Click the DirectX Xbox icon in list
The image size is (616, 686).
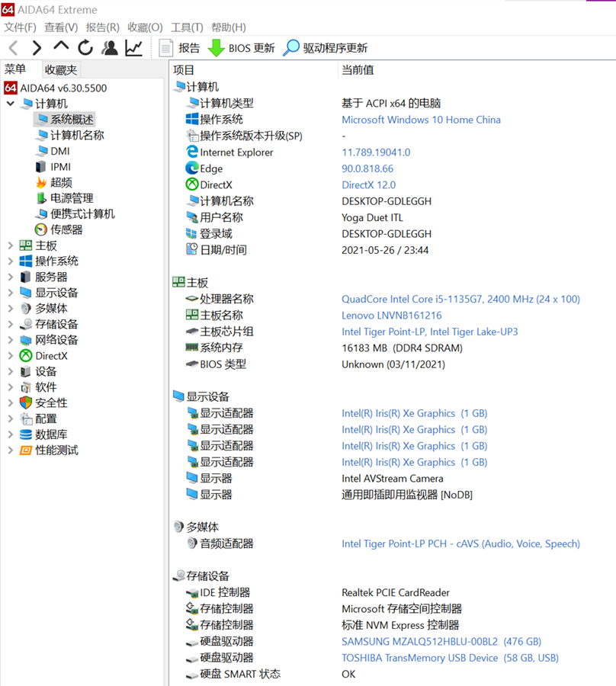[192, 184]
